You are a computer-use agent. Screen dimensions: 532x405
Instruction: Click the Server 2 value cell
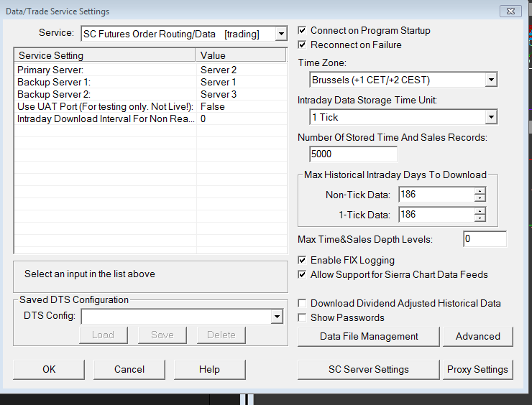[242, 70]
